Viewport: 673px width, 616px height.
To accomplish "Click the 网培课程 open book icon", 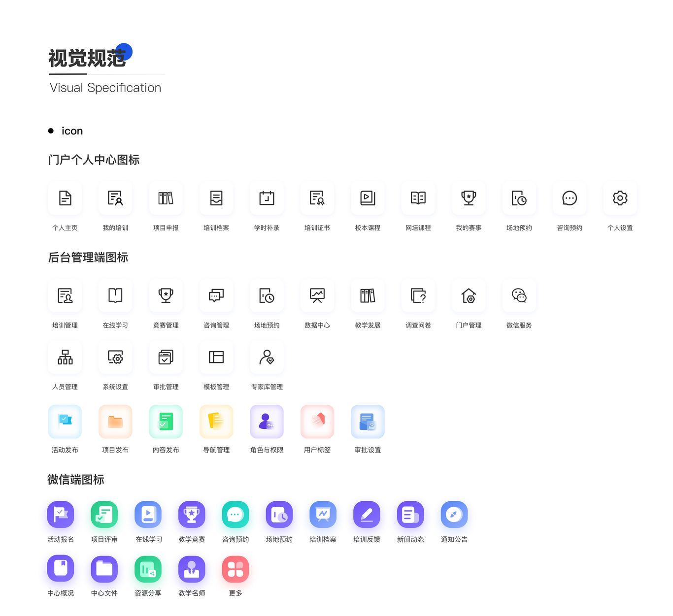I will pyautogui.click(x=418, y=198).
